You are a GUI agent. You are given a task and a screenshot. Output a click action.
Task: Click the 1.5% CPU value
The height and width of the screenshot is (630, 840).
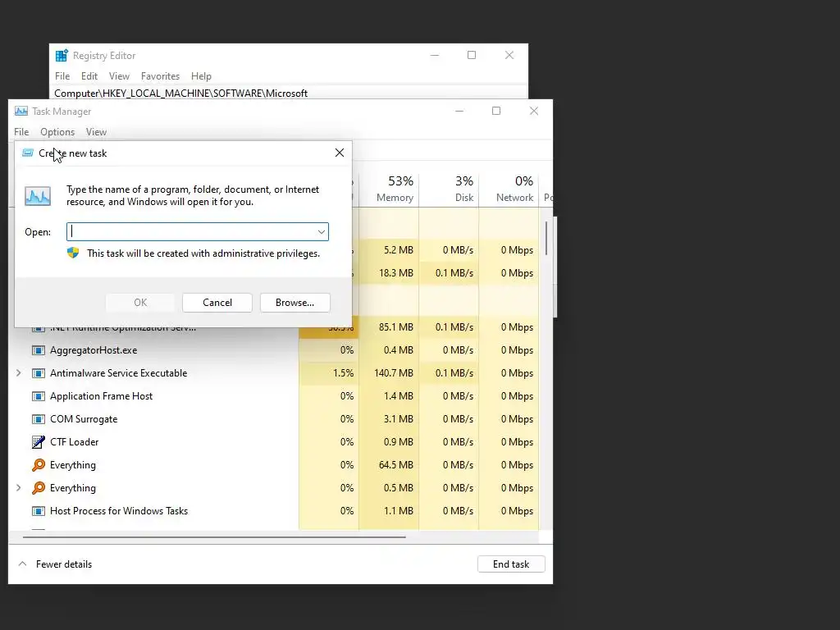coord(344,373)
